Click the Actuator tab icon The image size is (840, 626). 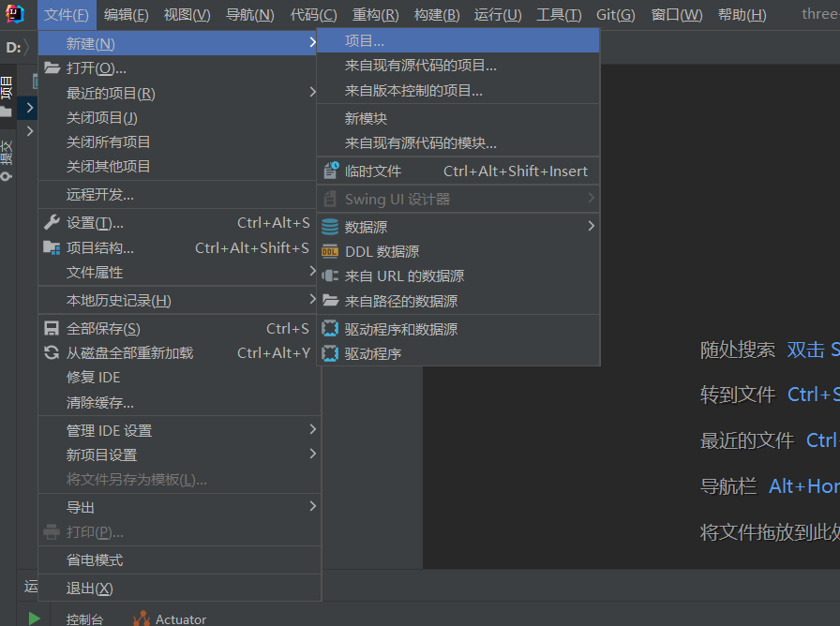click(142, 619)
